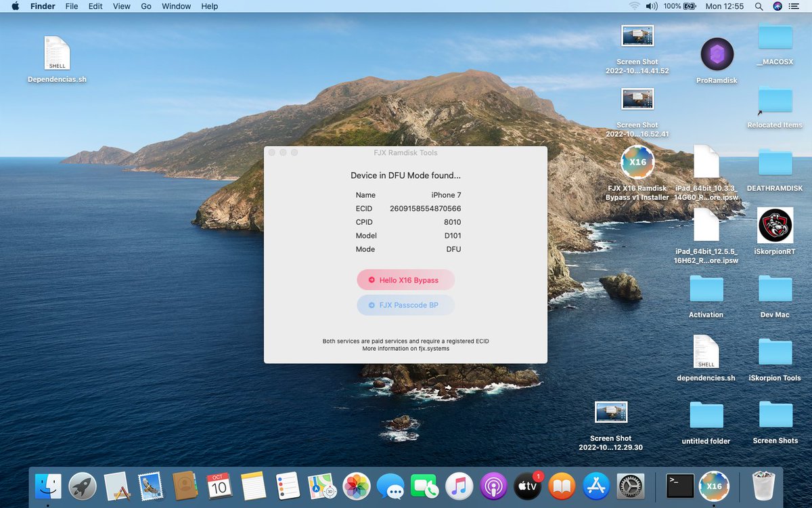Viewport: 812px width, 508px height.
Task: Click the X16 app icon in Dock
Action: coord(714,486)
